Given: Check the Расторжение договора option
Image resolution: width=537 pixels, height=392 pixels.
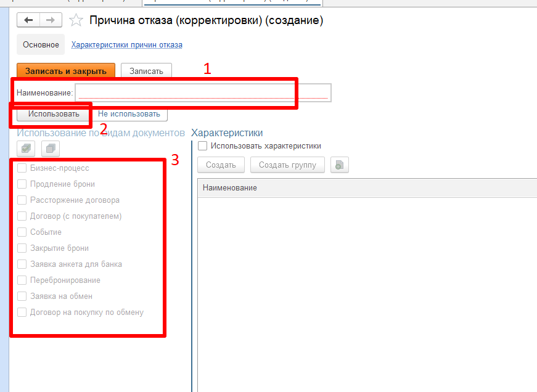Looking at the screenshot, I should (22, 200).
